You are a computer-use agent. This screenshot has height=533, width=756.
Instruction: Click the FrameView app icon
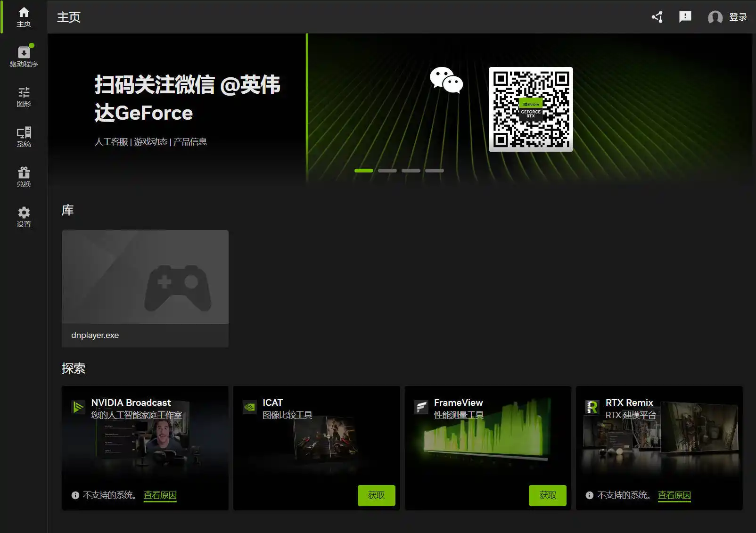(x=421, y=407)
